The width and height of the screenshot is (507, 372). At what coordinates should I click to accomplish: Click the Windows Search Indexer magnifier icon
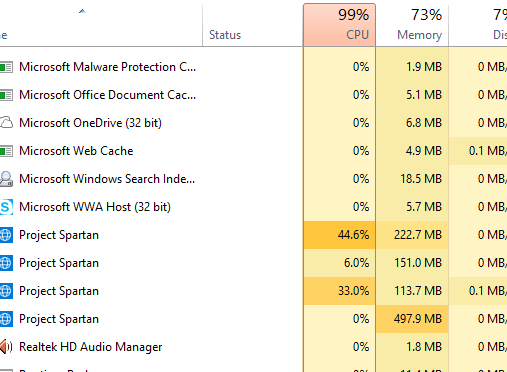click(x=6, y=179)
